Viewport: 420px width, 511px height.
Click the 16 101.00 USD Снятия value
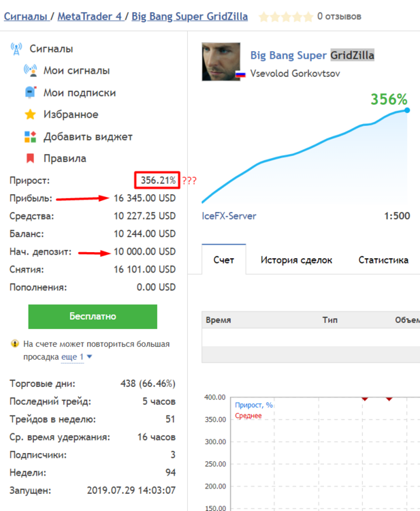pyautogui.click(x=144, y=269)
